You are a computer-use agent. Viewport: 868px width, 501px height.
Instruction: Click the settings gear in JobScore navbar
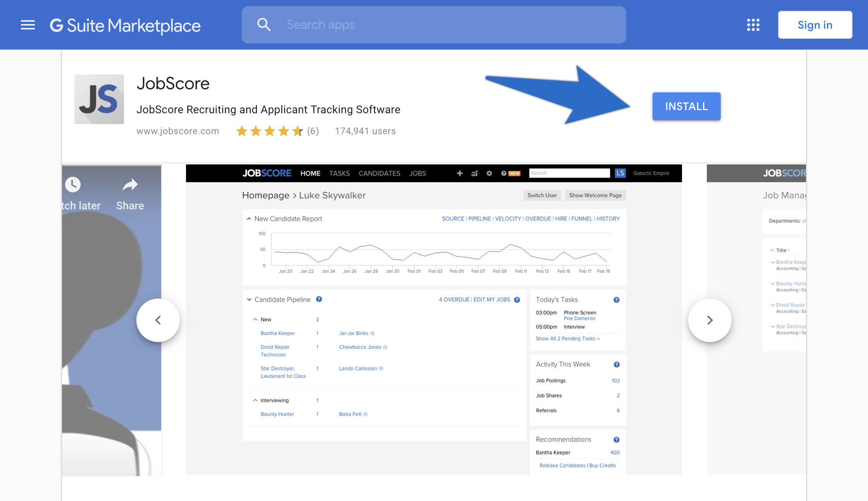point(489,173)
